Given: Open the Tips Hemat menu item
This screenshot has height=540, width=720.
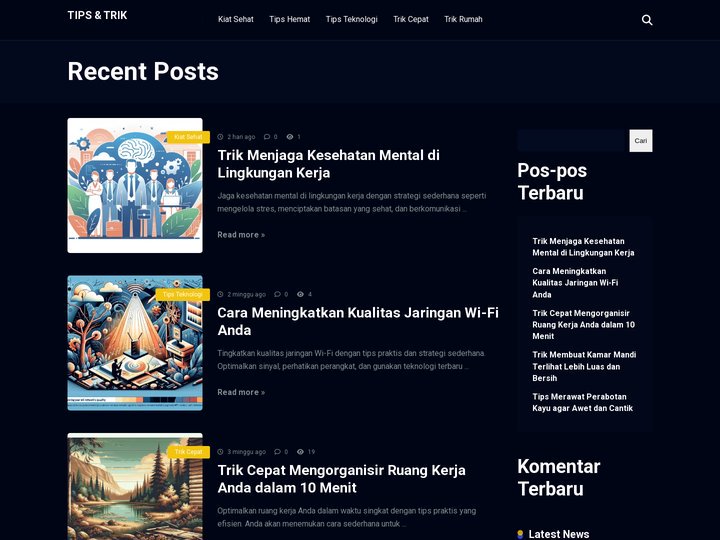Looking at the screenshot, I should point(290,19).
